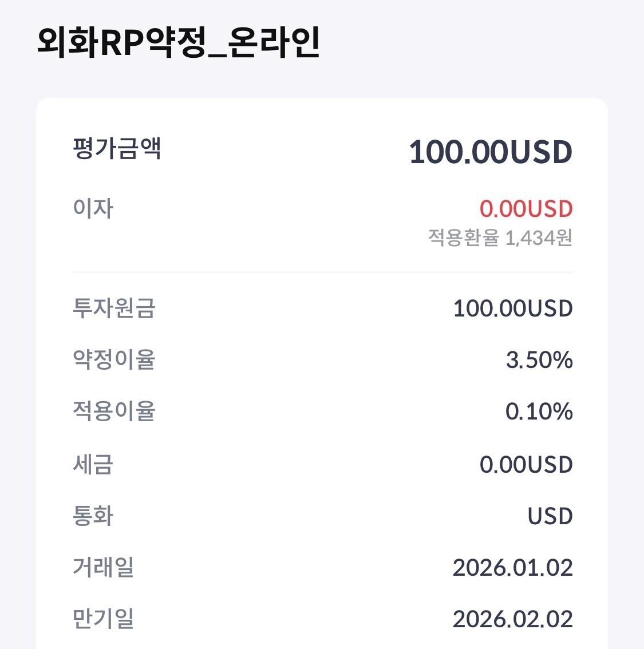
Task: Select the red 0.00USD interest value
Action: click(526, 209)
